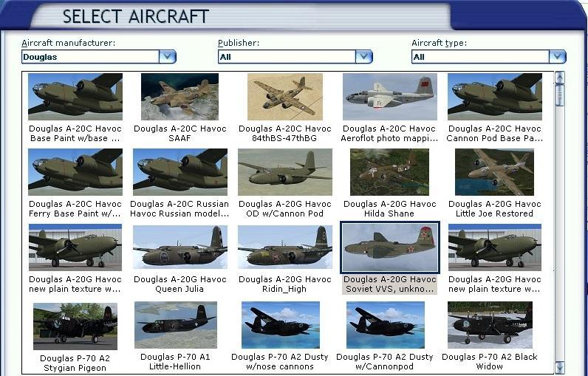Select the P-70 A1 Little-Hellion thumbnail
The height and width of the screenshot is (376, 588).
[x=176, y=325]
